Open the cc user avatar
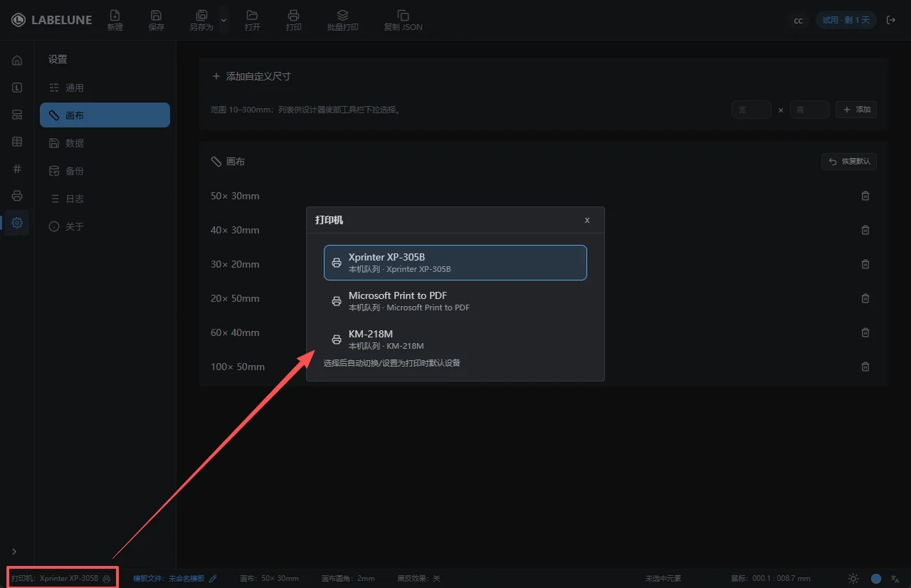 [799, 21]
